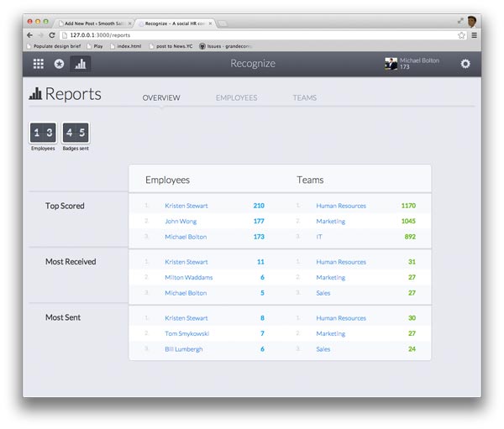Open settings gear icon in Recognize header
Screen dimensions: 504x429
(x=465, y=64)
